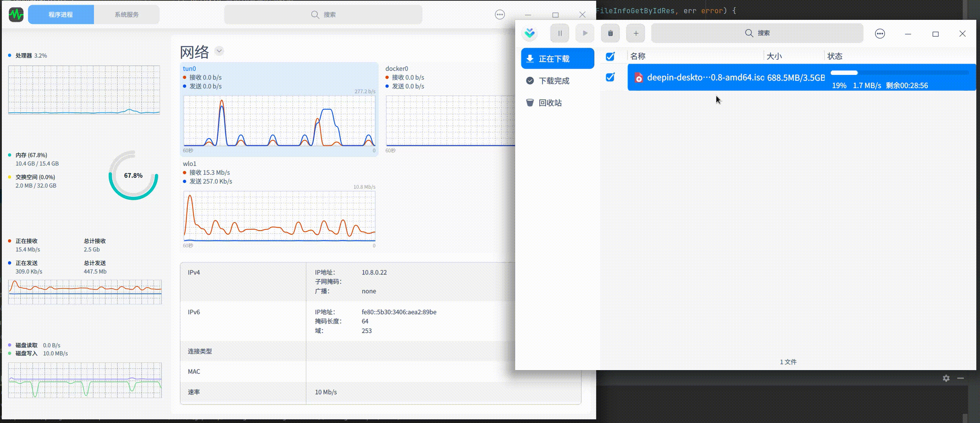Switch to the 系统服务 tab

(x=127, y=15)
